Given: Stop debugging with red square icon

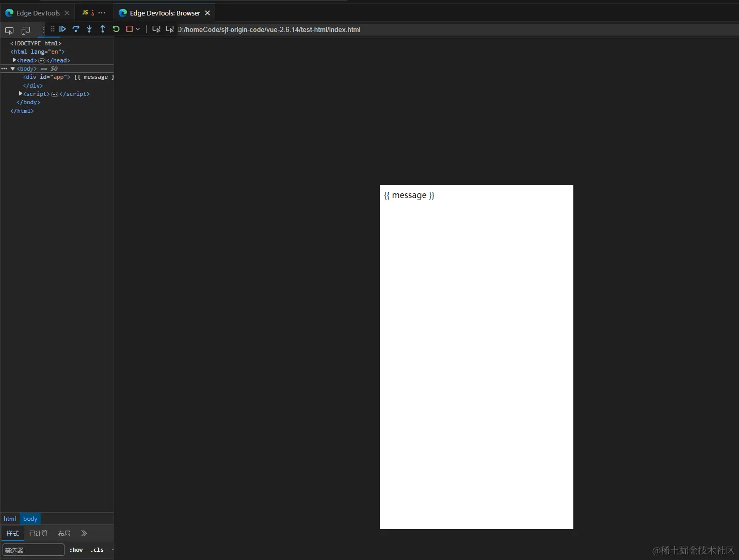Looking at the screenshot, I should 130,29.
